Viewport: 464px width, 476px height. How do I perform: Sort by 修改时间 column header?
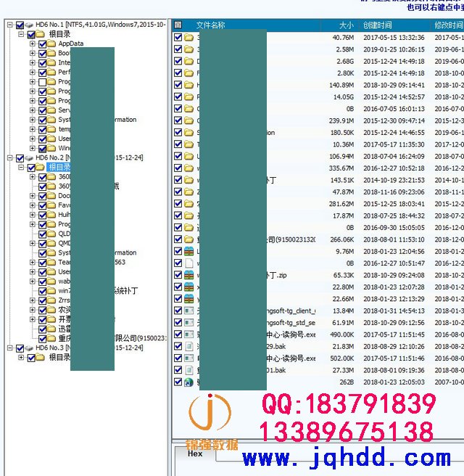tap(447, 25)
